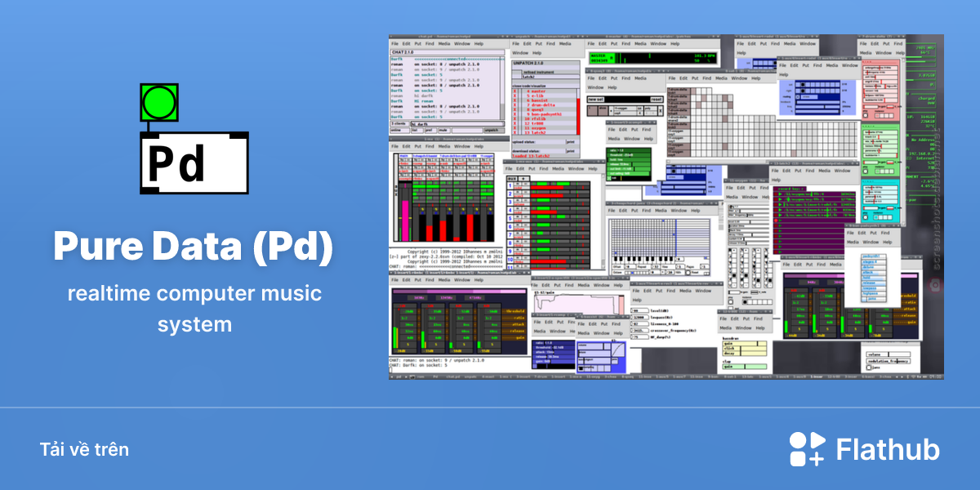
Task: Adjust the feedback slider in blue radel panel
Action: pos(817,102)
